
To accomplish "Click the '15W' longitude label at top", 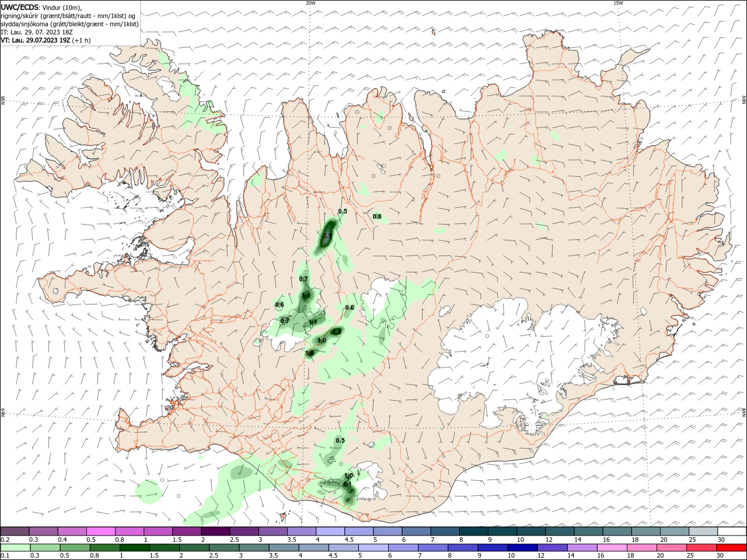I will point(618,3).
